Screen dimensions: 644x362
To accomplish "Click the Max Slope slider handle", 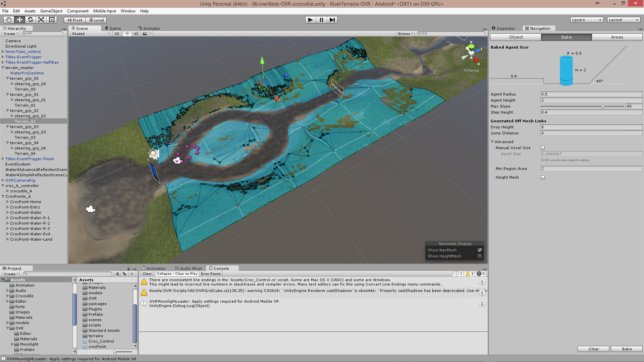I will (x=602, y=107).
